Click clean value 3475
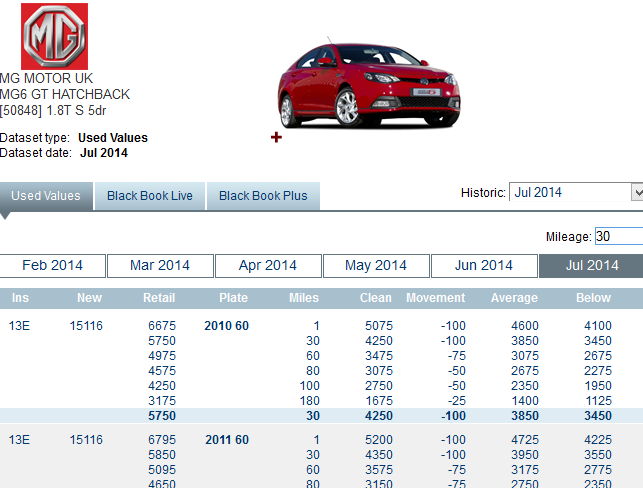 pos(379,356)
